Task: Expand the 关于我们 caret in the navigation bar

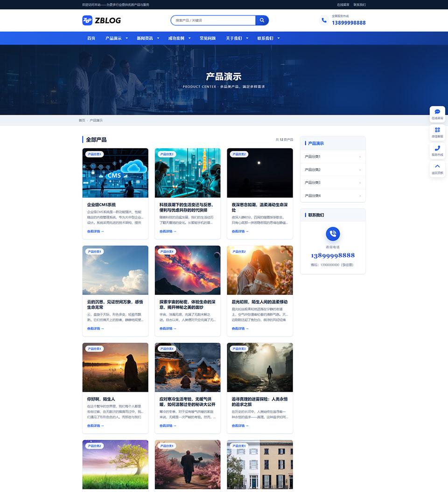Action: click(247, 38)
